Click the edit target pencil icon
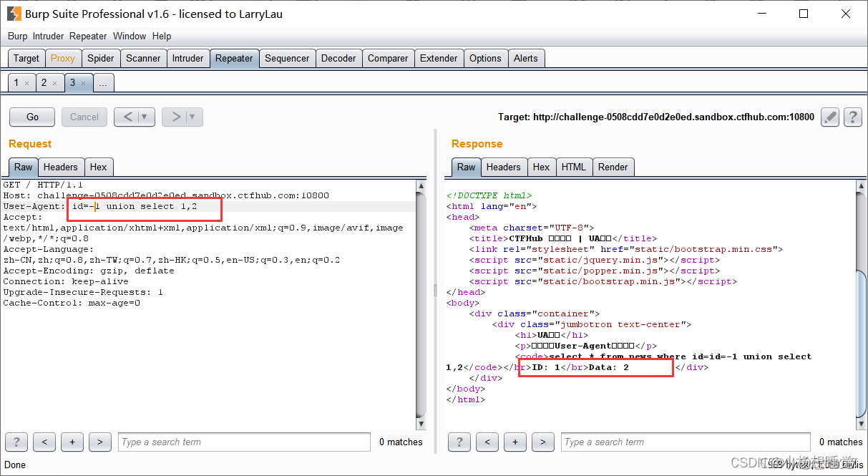Image resolution: width=868 pixels, height=476 pixels. click(x=830, y=117)
